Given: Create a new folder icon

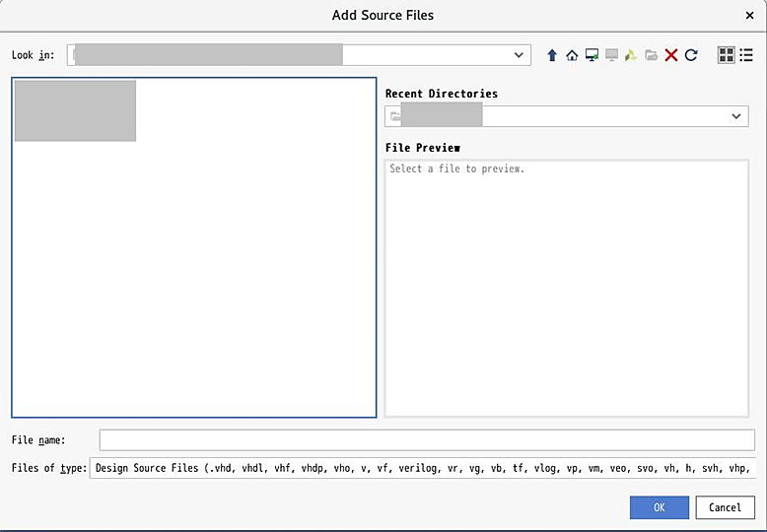Looking at the screenshot, I should (651, 55).
